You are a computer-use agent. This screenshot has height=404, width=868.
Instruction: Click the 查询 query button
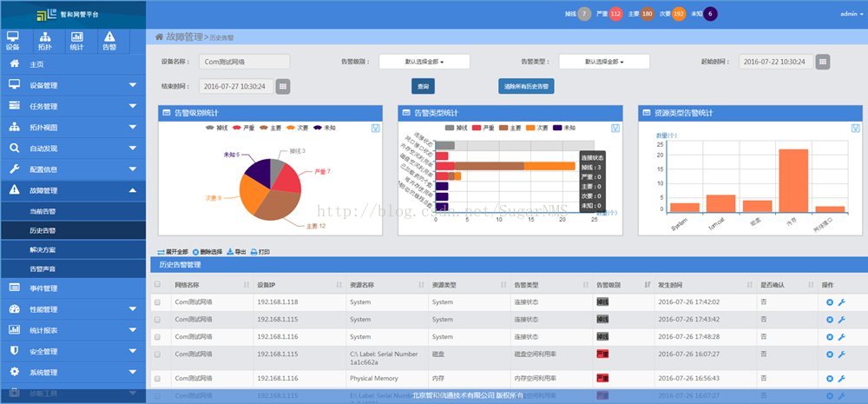(x=423, y=87)
